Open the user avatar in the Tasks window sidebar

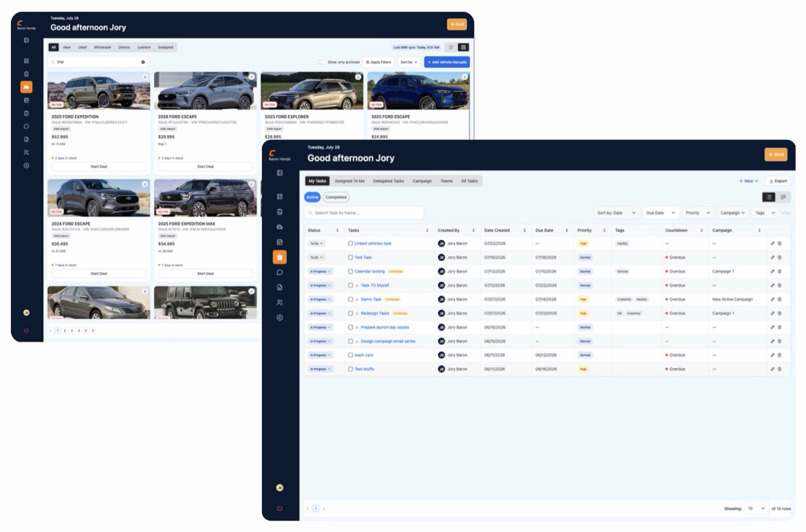[279, 488]
